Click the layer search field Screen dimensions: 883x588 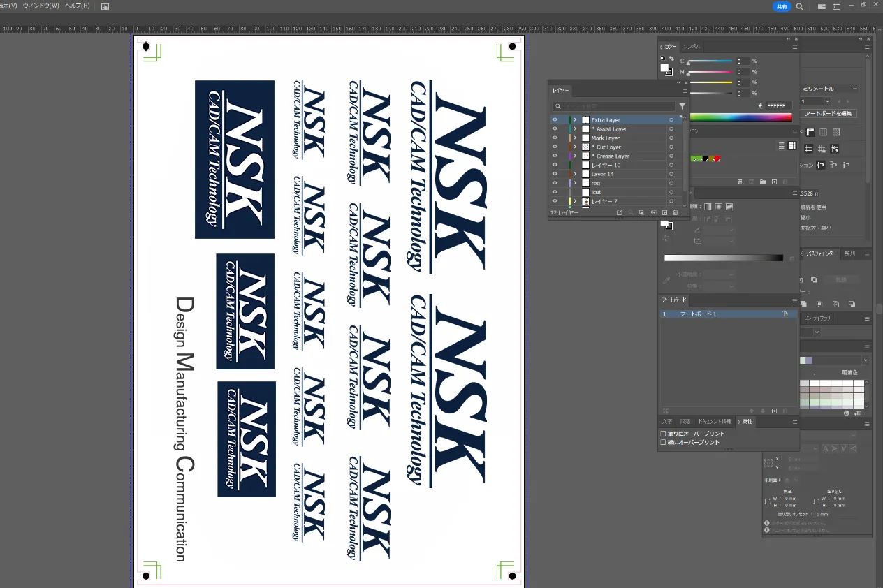(x=615, y=106)
